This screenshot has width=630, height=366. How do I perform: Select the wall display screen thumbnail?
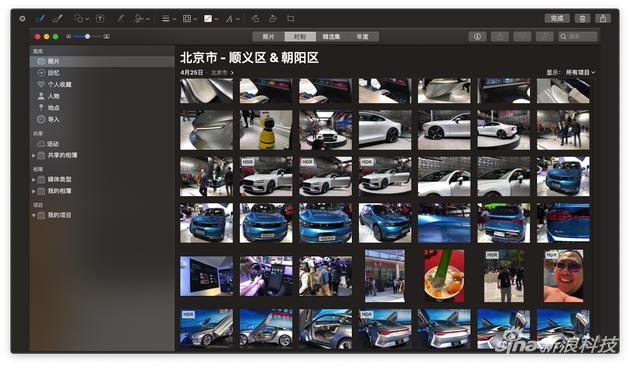(x=207, y=276)
